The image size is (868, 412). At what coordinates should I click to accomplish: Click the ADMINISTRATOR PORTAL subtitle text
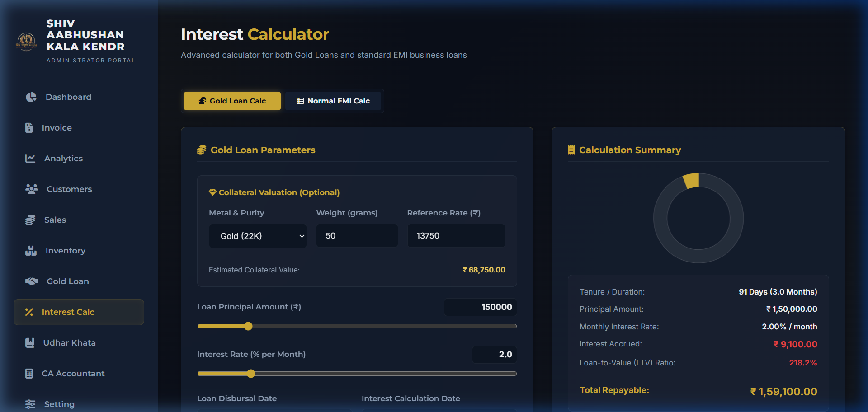(91, 61)
